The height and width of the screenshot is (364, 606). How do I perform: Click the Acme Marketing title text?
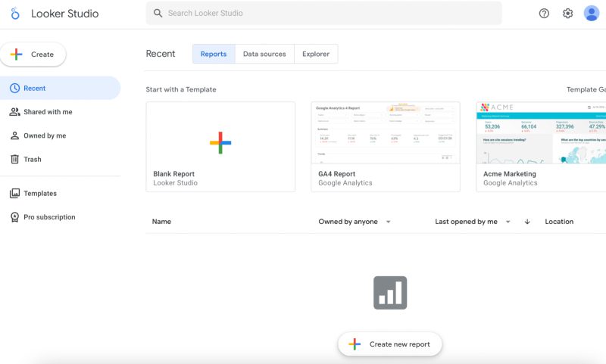click(x=509, y=174)
